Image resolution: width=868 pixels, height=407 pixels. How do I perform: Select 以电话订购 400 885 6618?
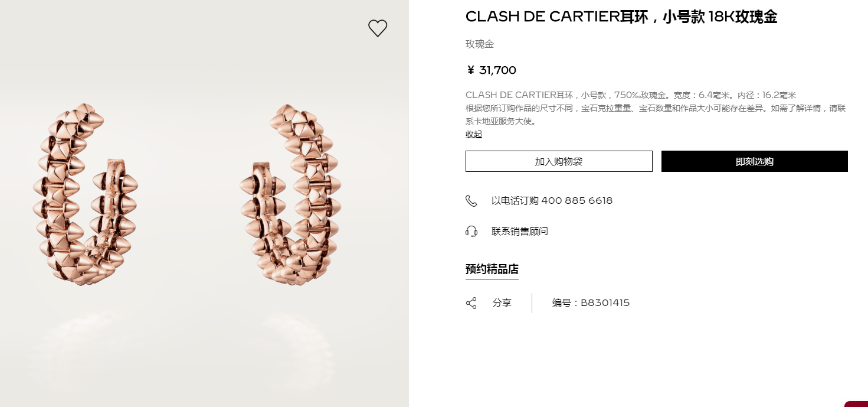pos(552,201)
